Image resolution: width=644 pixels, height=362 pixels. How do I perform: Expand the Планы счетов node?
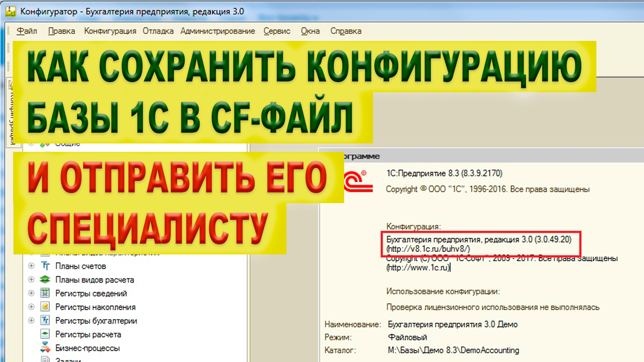point(31,266)
